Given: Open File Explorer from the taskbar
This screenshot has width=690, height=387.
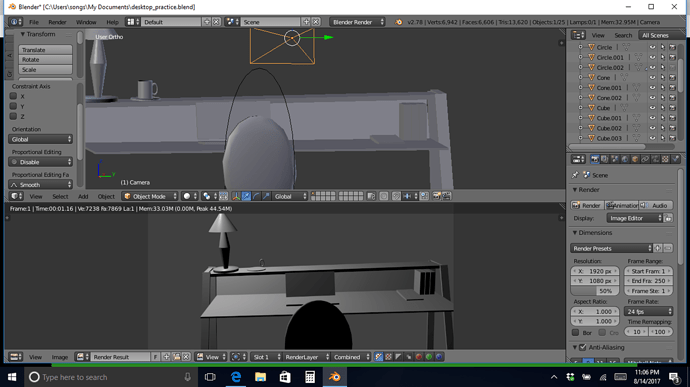Looking at the screenshot, I should click(x=261, y=377).
